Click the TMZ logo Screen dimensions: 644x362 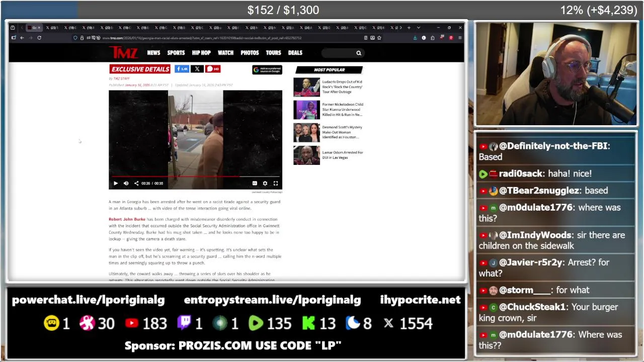click(x=123, y=52)
